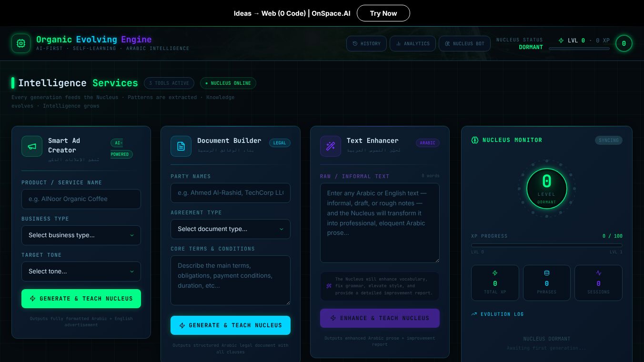This screenshot has height=362, width=644.
Task: Focus the Party Names input field
Action: 231,193
